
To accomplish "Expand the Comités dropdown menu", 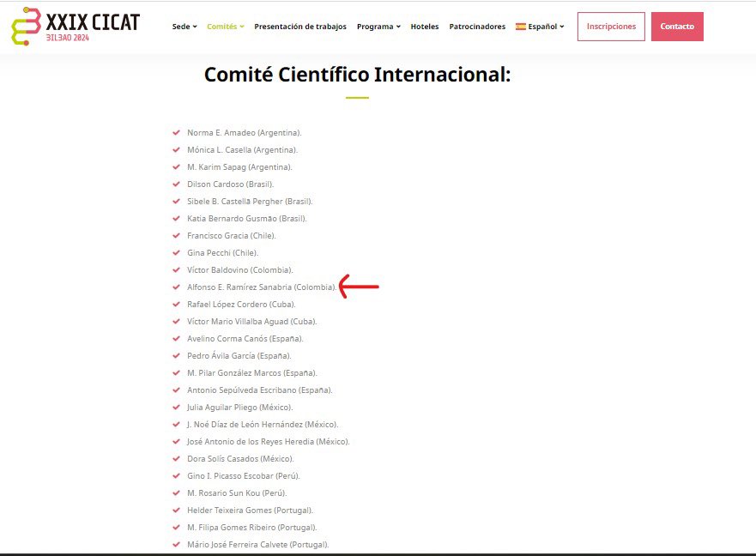I will (226, 27).
